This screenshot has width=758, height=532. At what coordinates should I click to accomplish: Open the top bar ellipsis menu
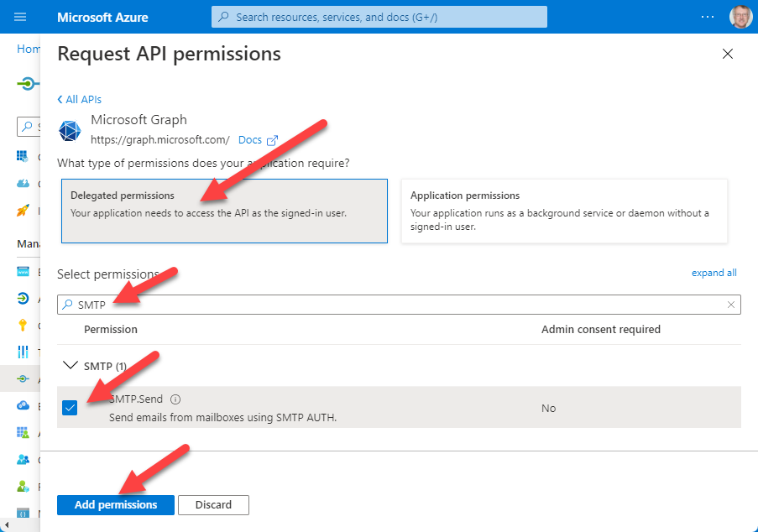tap(708, 17)
